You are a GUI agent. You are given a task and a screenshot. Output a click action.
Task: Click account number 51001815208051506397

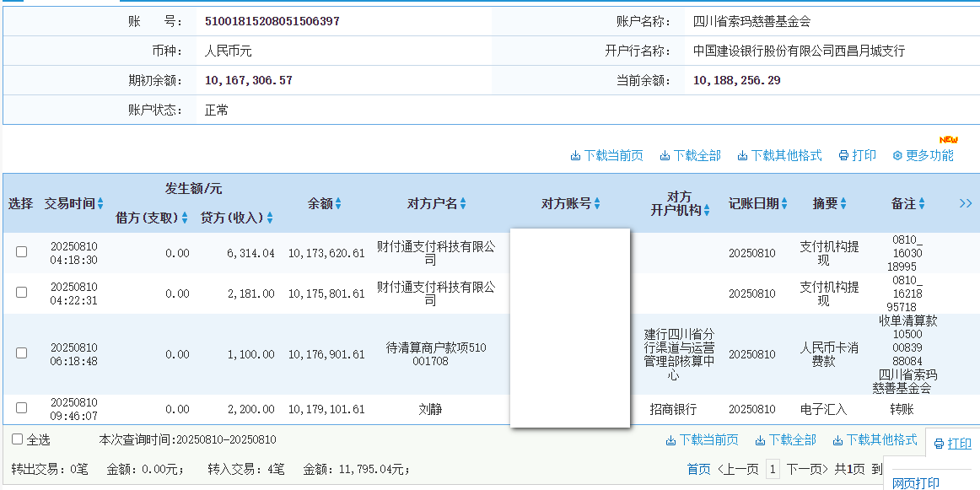(x=272, y=21)
